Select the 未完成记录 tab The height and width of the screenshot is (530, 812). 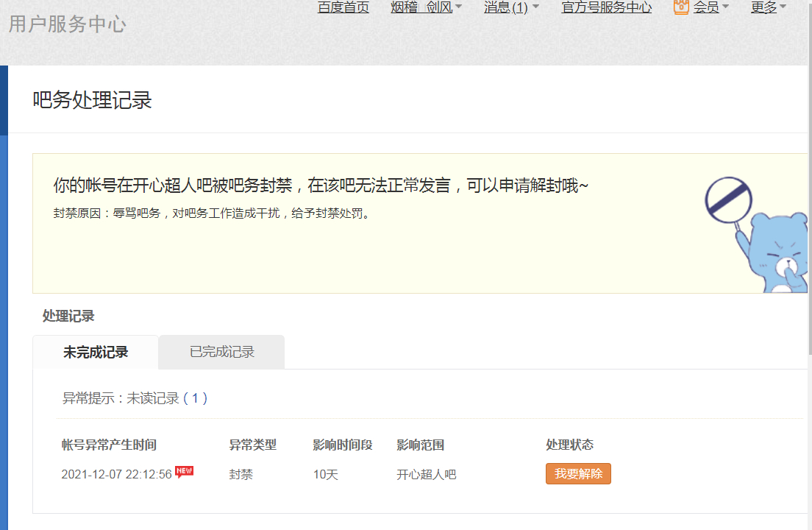pos(96,353)
